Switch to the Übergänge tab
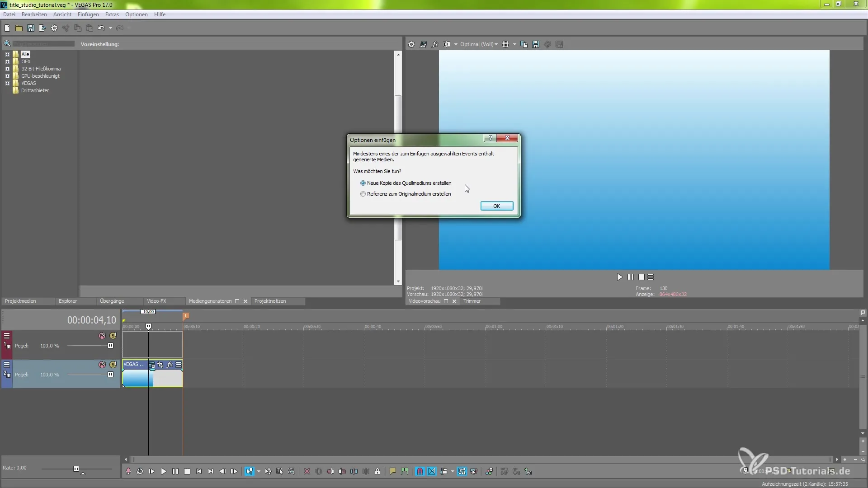Image resolution: width=868 pixels, height=488 pixels. (112, 301)
